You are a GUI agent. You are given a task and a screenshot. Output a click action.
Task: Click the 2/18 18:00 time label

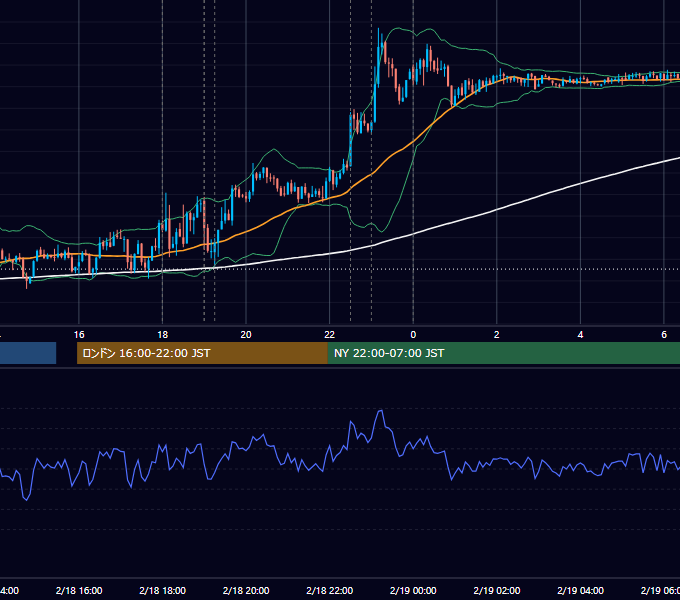(x=163, y=590)
